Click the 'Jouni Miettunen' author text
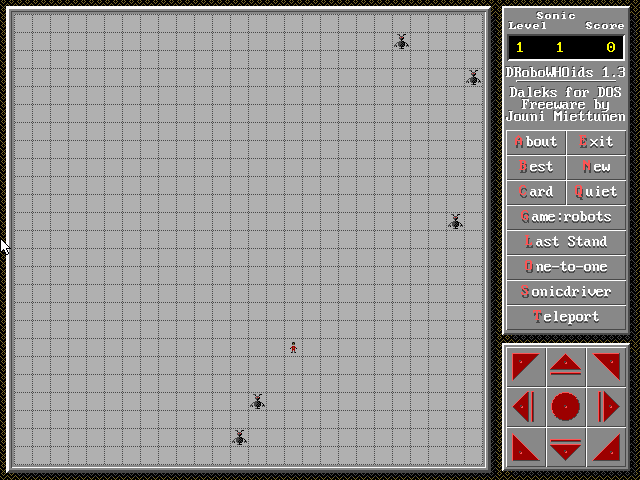 point(566,117)
